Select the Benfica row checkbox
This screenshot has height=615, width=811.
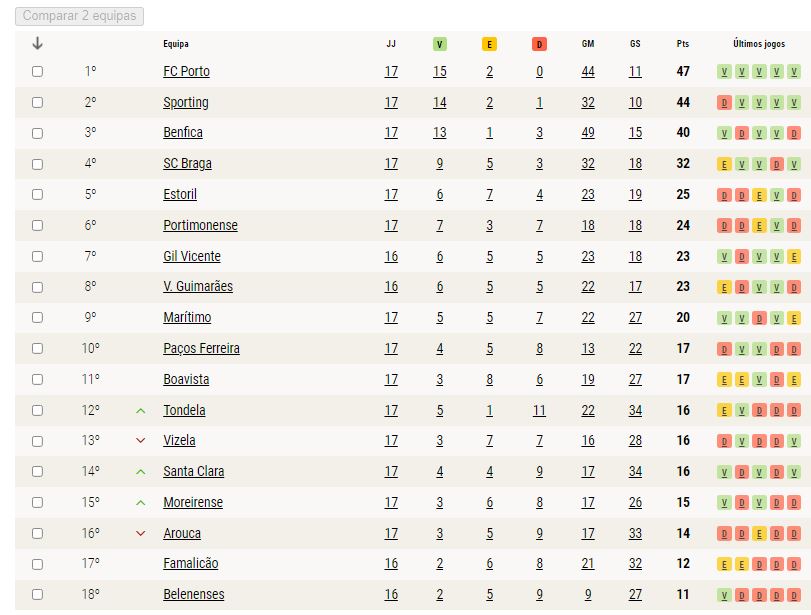[37, 133]
